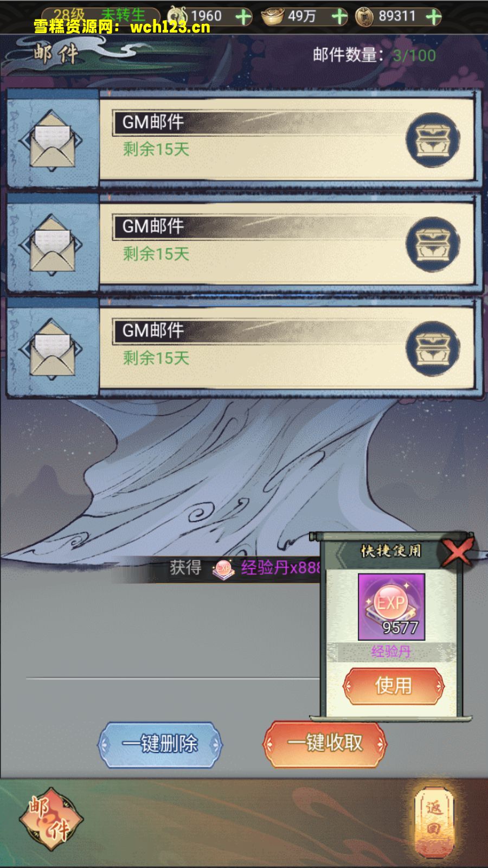The image size is (488, 868).
Task: Tap the 邮件 diamond badge at bottom
Action: 50,819
